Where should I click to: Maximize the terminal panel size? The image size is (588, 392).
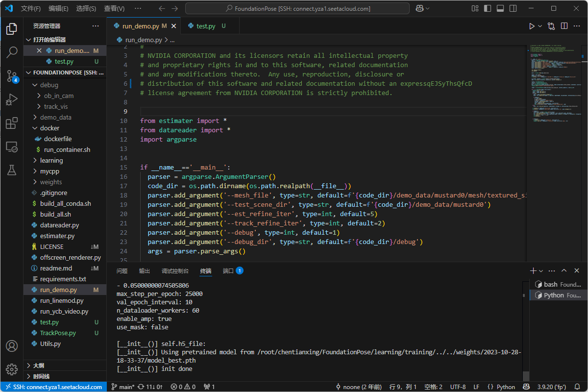click(564, 270)
